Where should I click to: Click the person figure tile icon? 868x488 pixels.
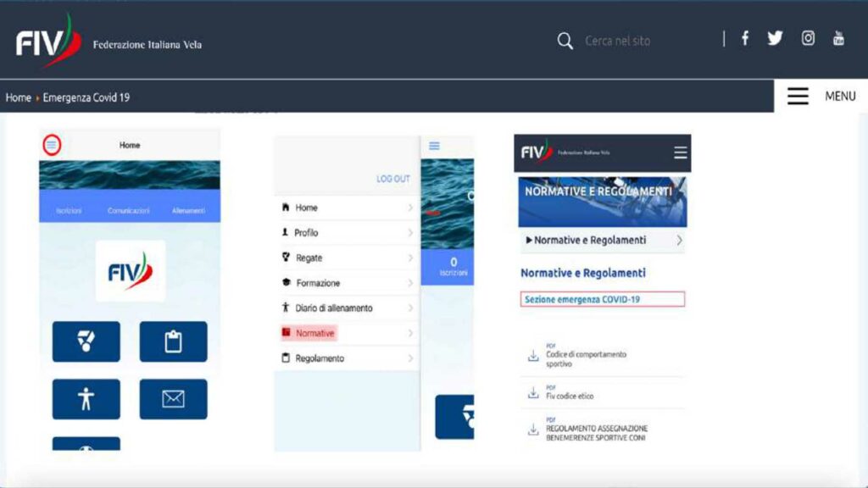[x=86, y=399]
